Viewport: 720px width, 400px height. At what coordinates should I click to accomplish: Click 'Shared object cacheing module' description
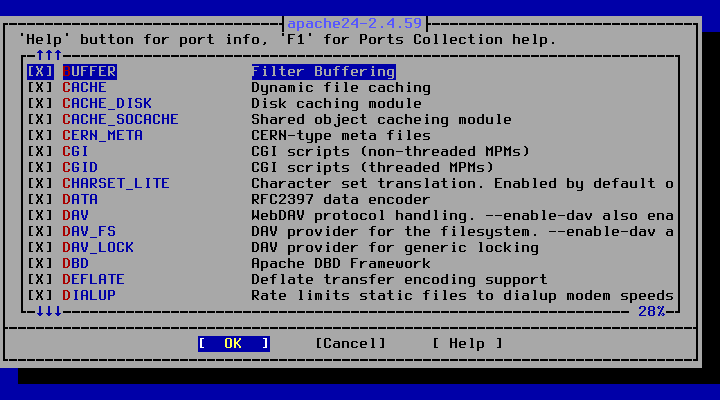pos(382,120)
